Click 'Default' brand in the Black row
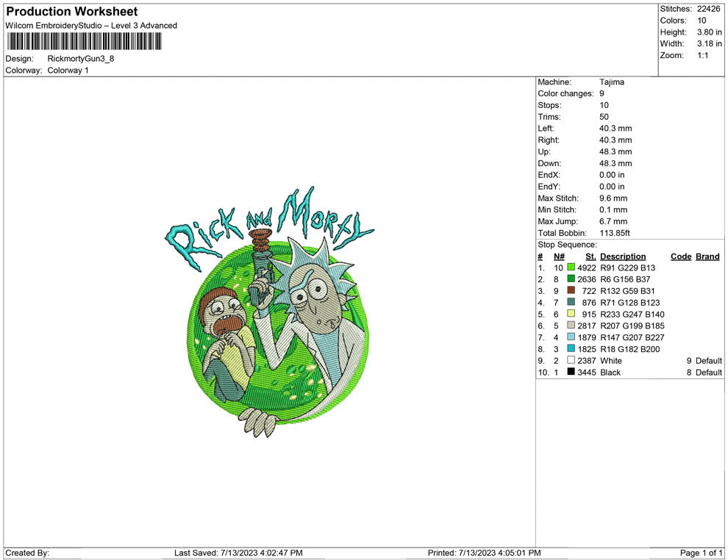Screen dimensions: 728x560 pos(709,372)
